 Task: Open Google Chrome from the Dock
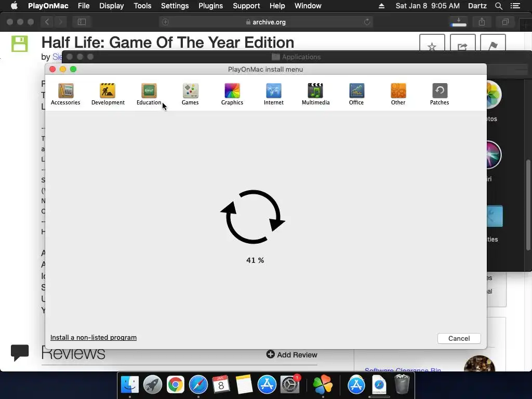[x=175, y=385]
